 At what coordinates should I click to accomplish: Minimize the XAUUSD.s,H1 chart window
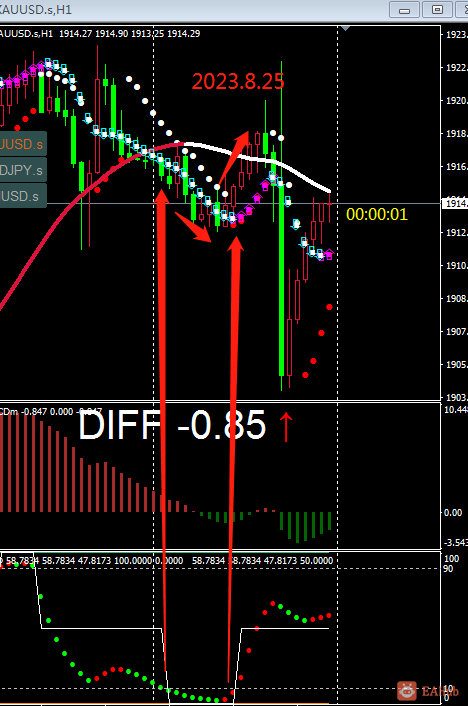click(404, 9)
